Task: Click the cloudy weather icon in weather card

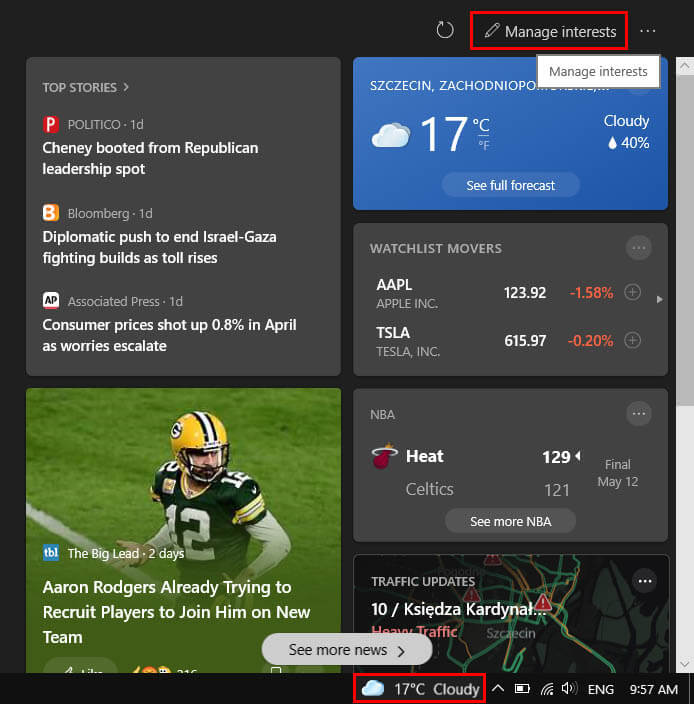Action: [x=391, y=135]
